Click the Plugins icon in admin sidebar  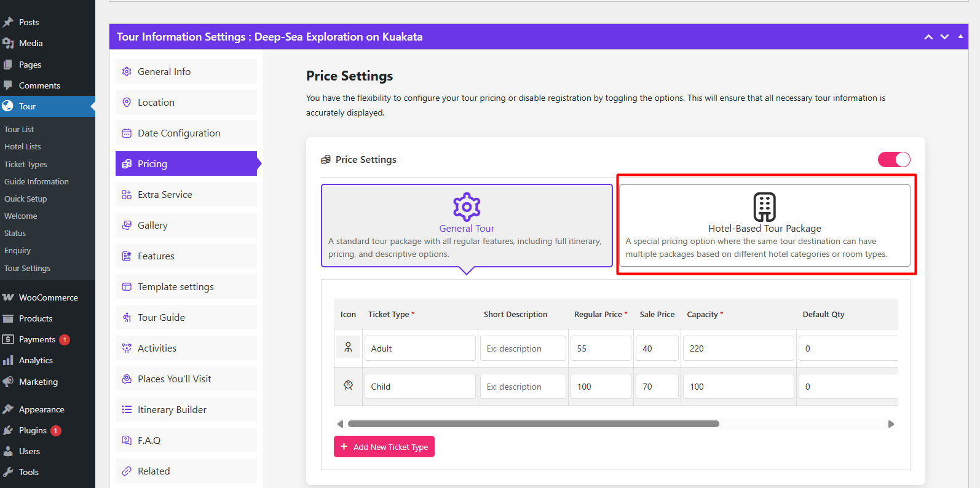pyautogui.click(x=8, y=430)
